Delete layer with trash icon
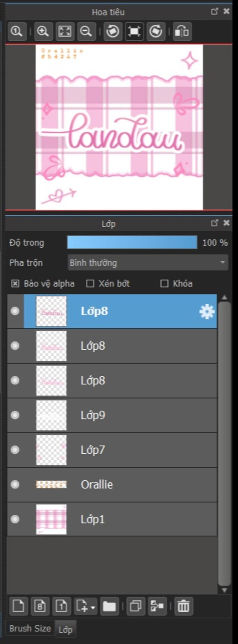238x644 pixels. pyautogui.click(x=184, y=606)
